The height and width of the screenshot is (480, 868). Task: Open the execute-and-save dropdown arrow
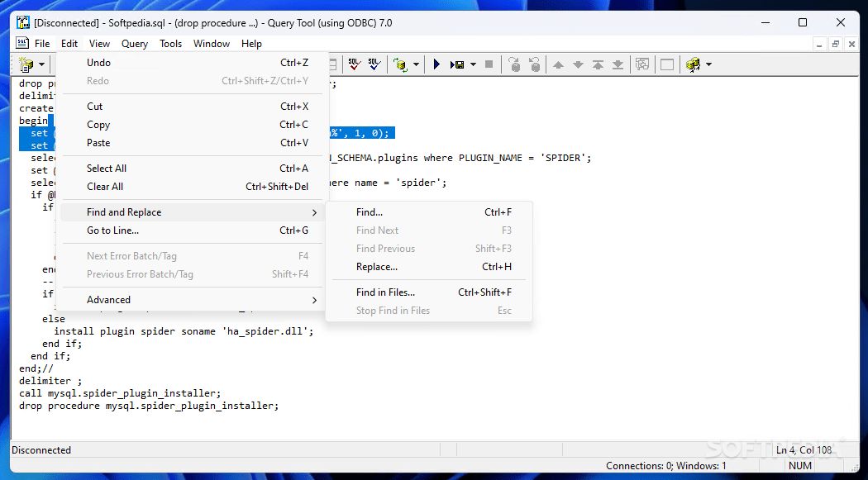point(473,64)
